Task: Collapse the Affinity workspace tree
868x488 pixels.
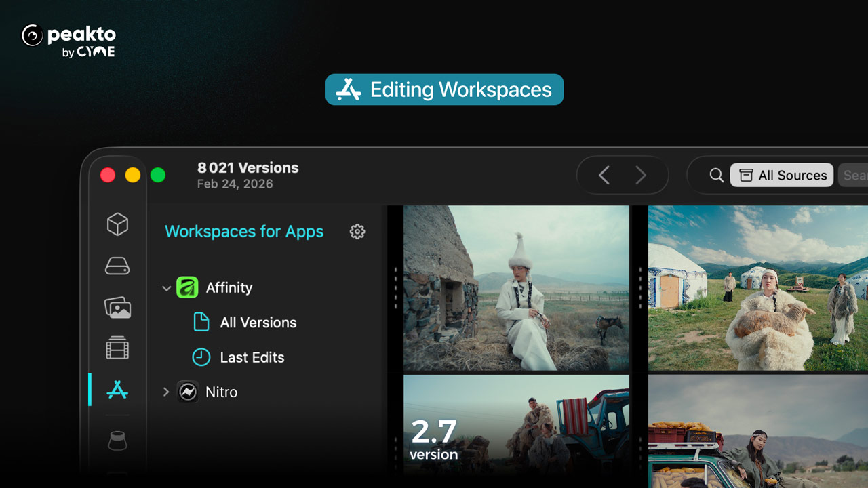Action: point(166,288)
